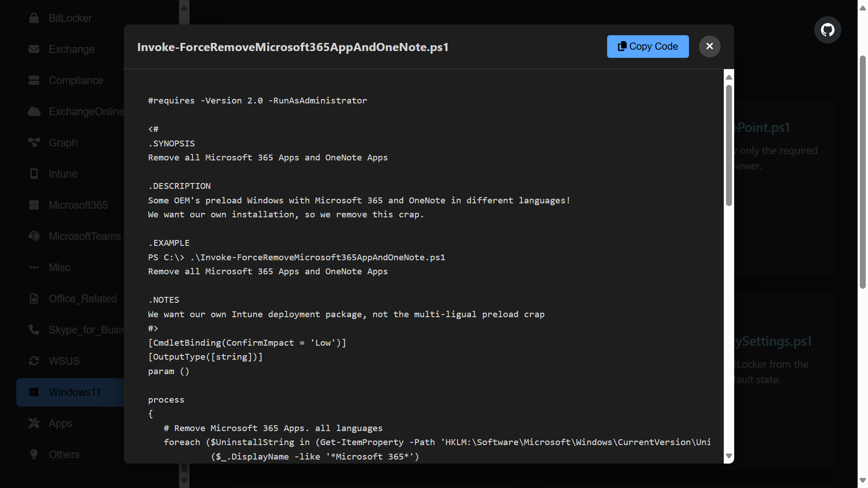
Task: Click the code panel scroll-up arrow
Action: click(729, 77)
